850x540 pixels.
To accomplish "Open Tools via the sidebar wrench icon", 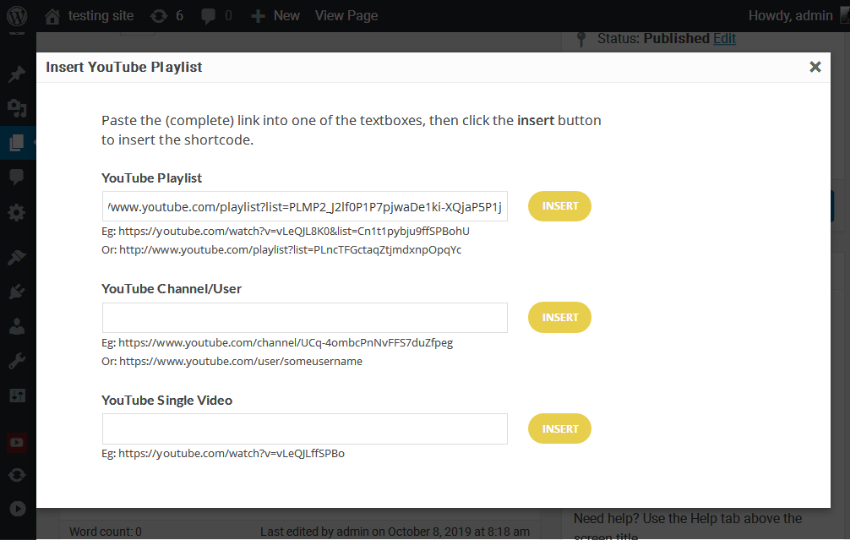I will [x=17, y=361].
